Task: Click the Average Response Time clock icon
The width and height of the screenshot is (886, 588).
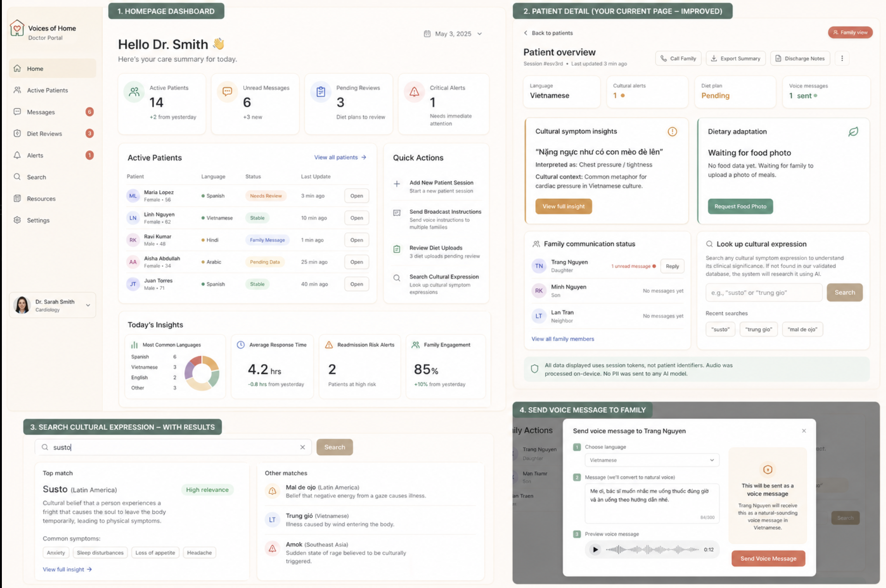Action: coord(240,345)
